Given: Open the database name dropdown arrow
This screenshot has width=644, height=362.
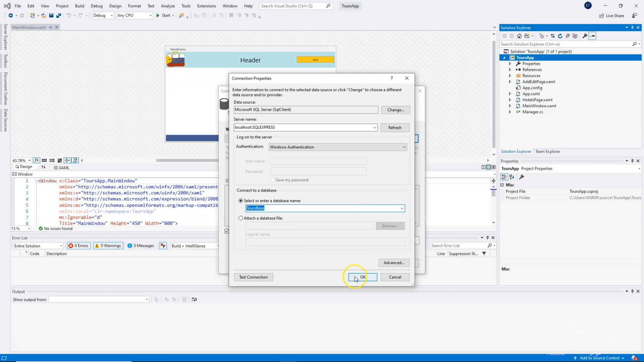Looking at the screenshot, I should click(402, 208).
